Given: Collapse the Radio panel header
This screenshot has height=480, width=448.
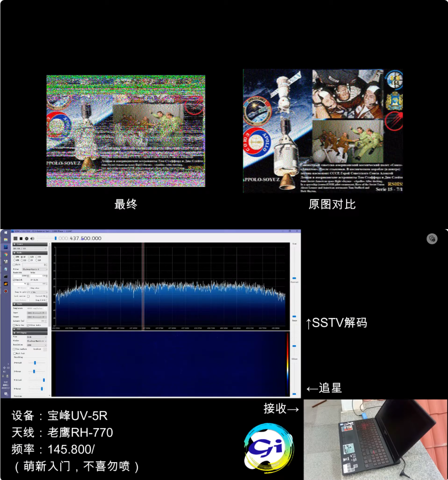Looking at the screenshot, I should click(x=30, y=253).
